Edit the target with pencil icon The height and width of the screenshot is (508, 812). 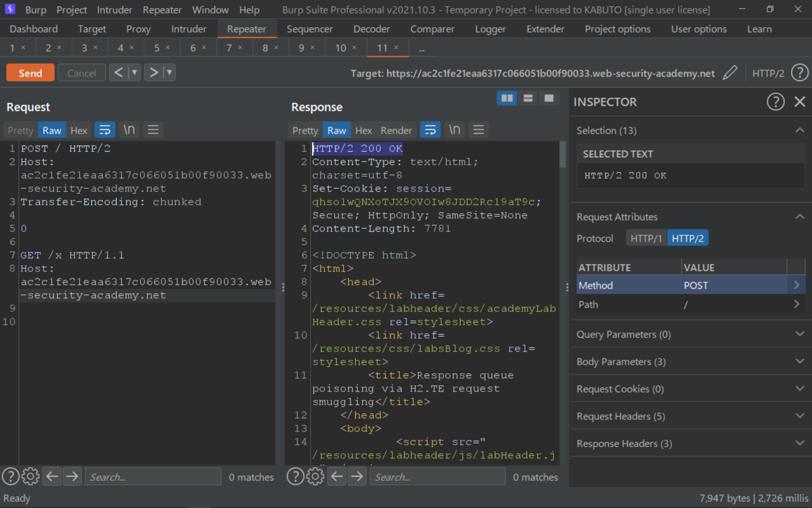(729, 73)
